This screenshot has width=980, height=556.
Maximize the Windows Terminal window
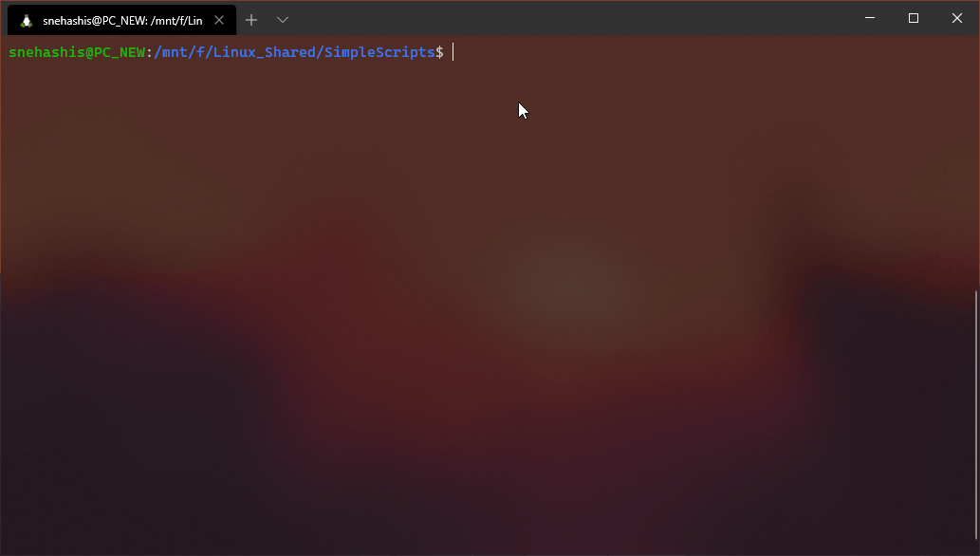(x=914, y=17)
